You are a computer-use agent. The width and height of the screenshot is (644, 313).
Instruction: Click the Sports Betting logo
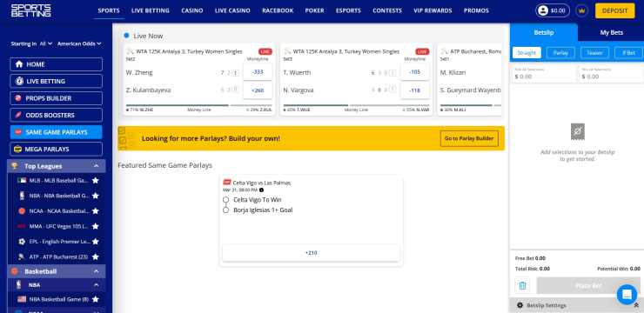pos(30,10)
